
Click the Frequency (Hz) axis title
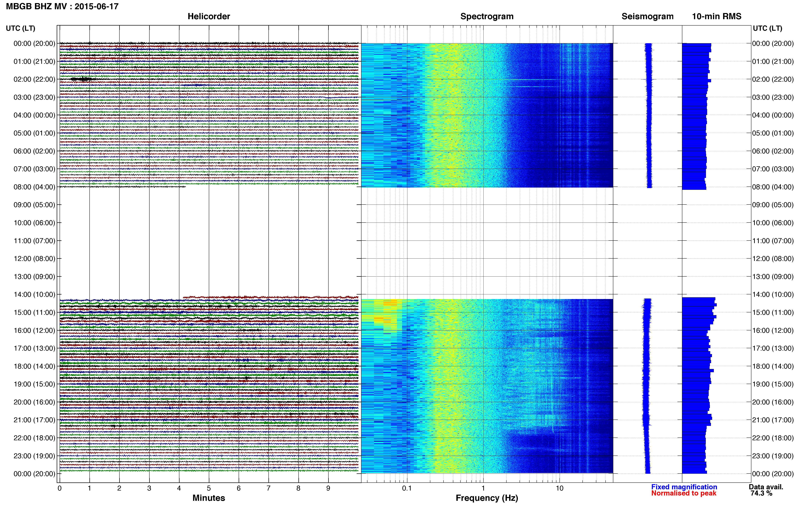click(487, 498)
